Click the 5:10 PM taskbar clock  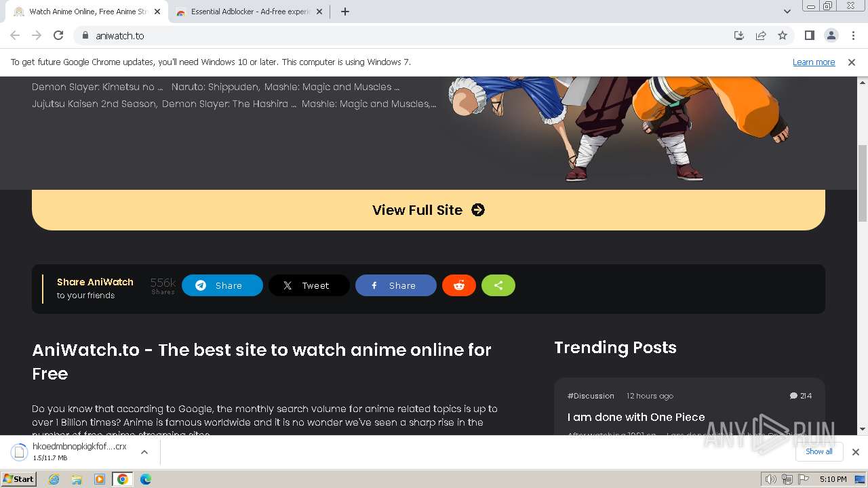click(833, 479)
